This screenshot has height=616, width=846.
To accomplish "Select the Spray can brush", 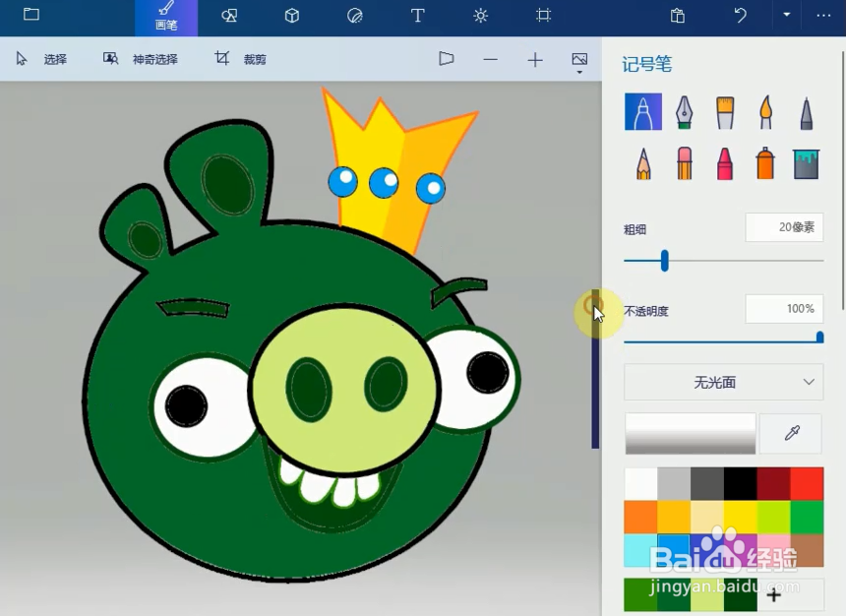I will [765, 162].
